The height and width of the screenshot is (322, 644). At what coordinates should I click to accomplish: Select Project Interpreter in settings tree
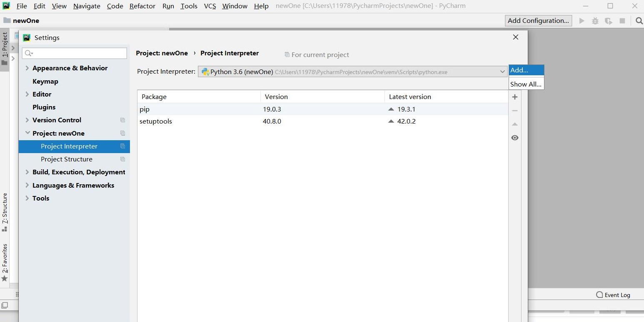(74, 146)
